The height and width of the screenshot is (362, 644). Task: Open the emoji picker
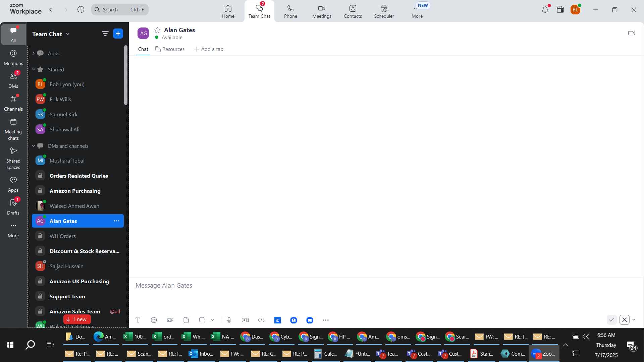(154, 320)
